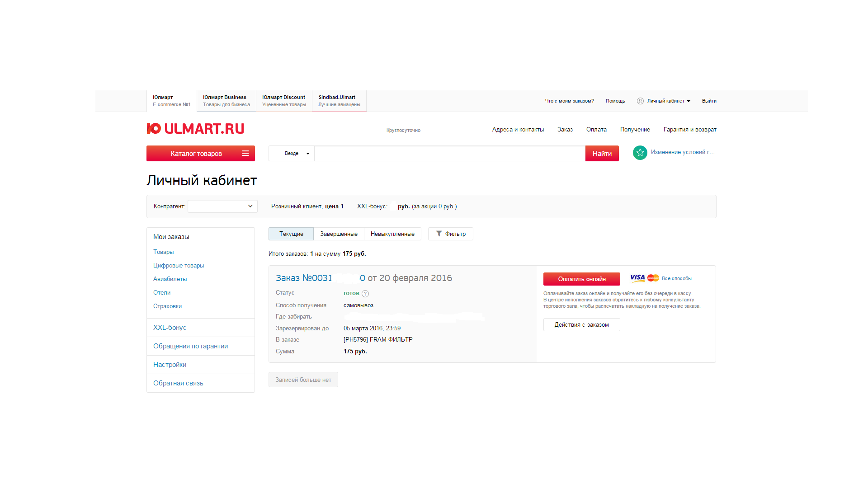Click the reservation date 05 марта 2016, 23:59

tap(372, 328)
